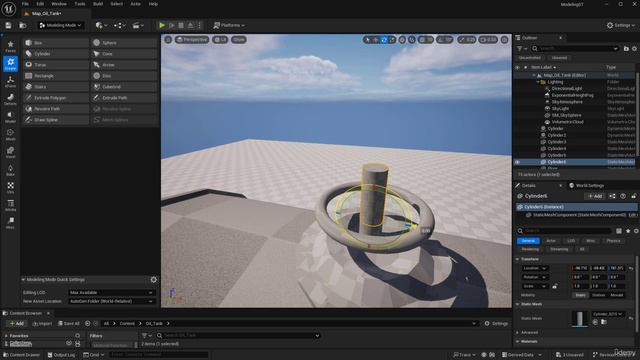Open the File menu
Screen dimensions: 640x360
point(25,4)
